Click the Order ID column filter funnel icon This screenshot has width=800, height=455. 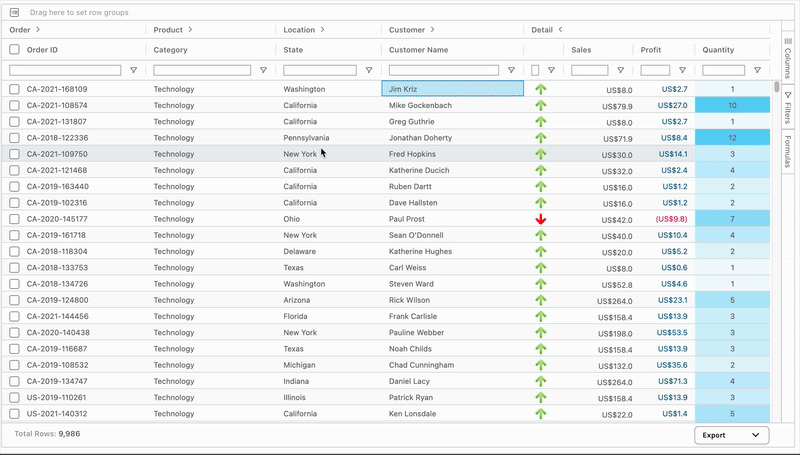click(x=133, y=71)
